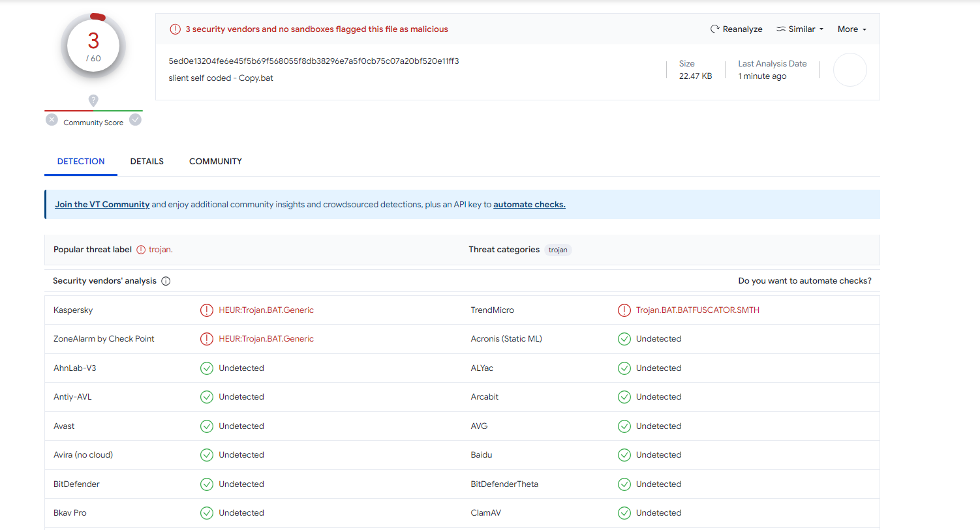Click the 3/60 detection score gauge

pos(93,45)
